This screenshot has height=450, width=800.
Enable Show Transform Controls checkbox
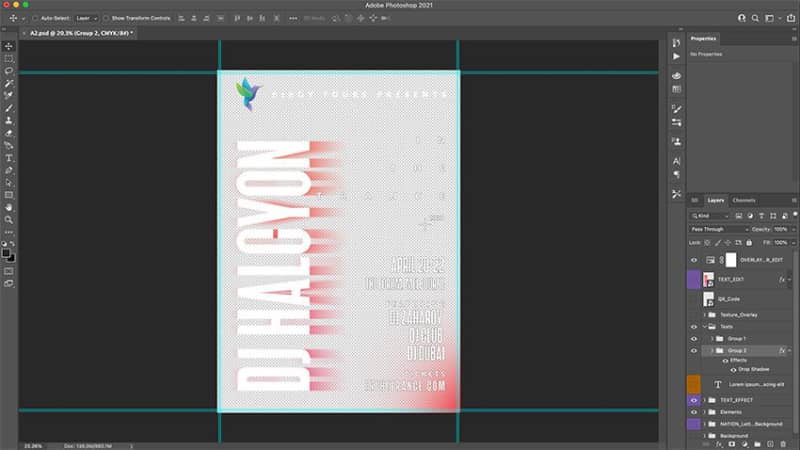[106, 18]
